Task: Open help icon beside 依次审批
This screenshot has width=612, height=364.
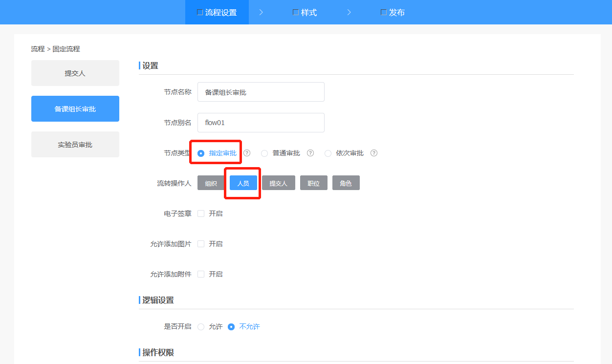Action: coord(374,153)
